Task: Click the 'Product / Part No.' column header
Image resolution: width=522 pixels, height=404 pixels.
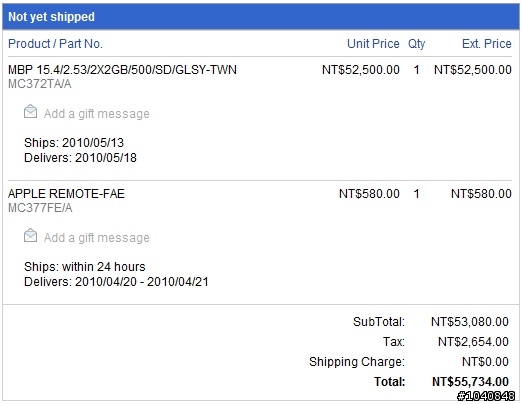Action: [x=55, y=44]
